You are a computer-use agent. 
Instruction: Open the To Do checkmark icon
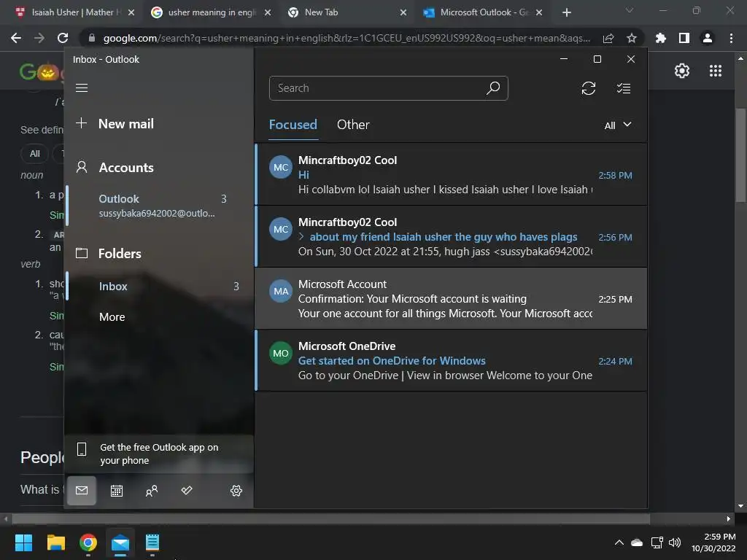pos(187,491)
